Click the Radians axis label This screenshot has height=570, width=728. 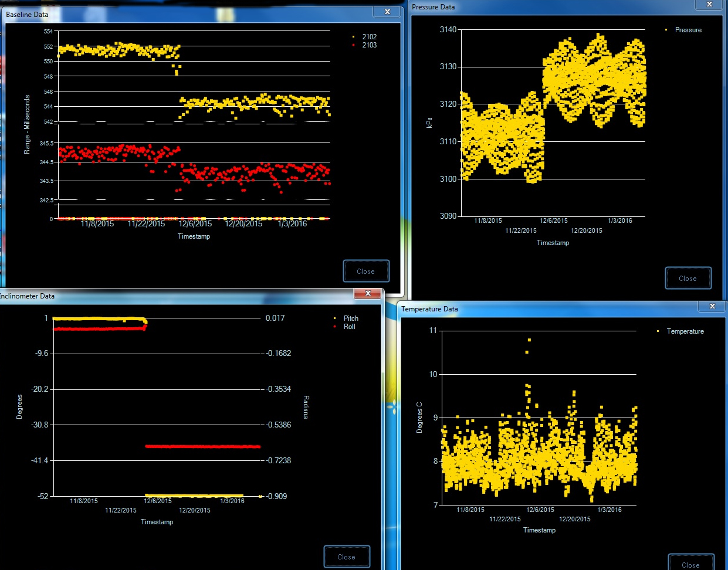tap(306, 407)
